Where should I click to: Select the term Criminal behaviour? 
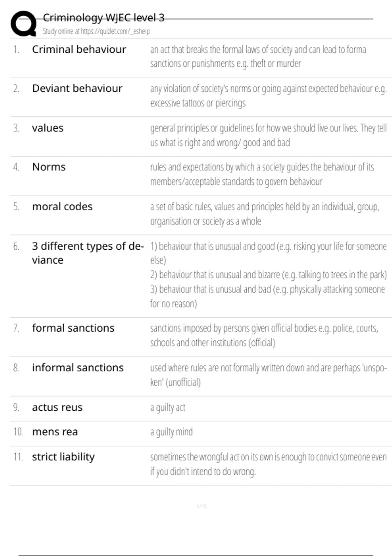point(79,49)
